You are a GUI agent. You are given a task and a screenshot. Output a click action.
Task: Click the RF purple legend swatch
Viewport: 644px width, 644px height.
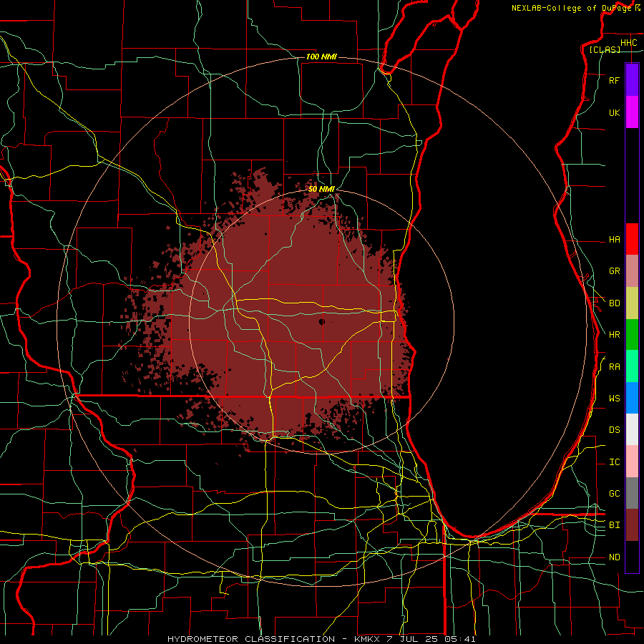tap(632, 80)
